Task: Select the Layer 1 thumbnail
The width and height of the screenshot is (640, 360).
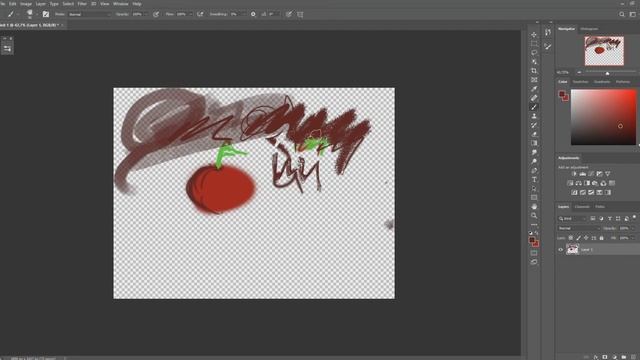Action: tap(572, 249)
